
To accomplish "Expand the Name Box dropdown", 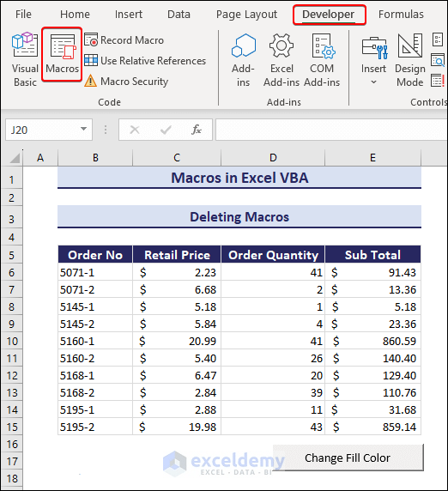I will pos(83,129).
